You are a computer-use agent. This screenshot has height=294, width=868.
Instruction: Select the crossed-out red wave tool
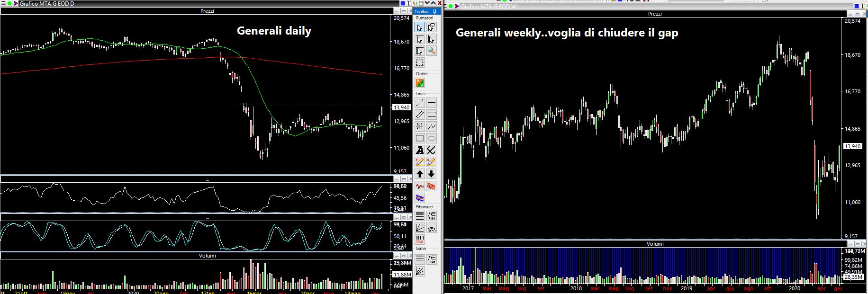coord(432,186)
